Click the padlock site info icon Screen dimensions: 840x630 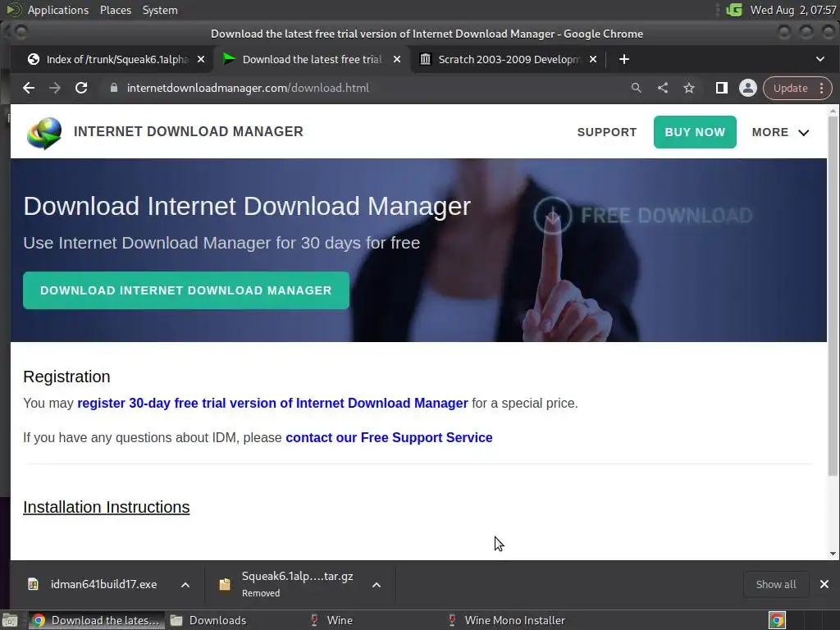pyautogui.click(x=113, y=88)
